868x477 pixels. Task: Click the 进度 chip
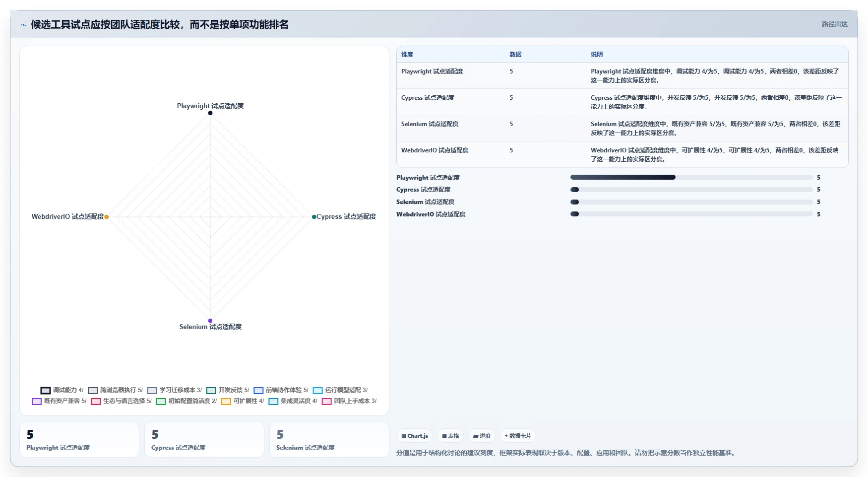pyautogui.click(x=482, y=436)
